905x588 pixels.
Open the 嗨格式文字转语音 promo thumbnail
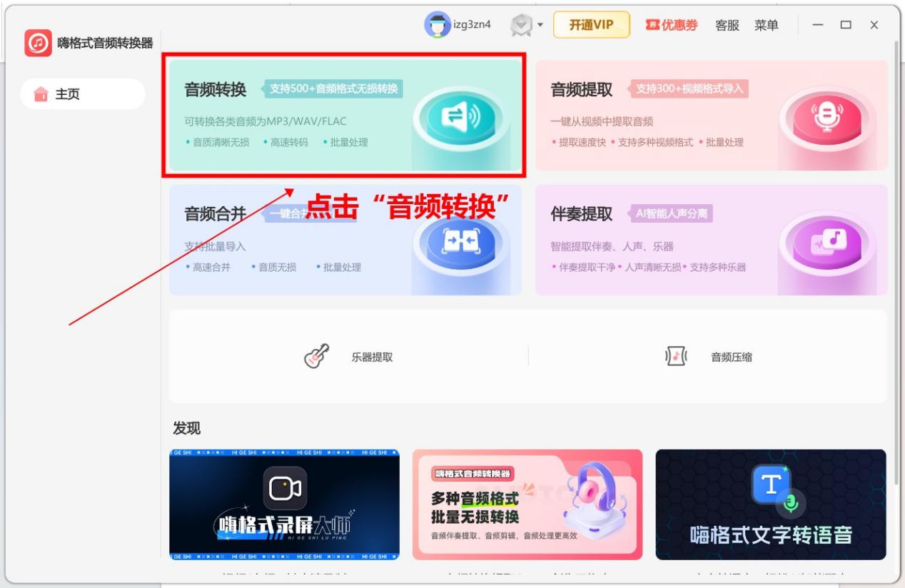(x=771, y=505)
